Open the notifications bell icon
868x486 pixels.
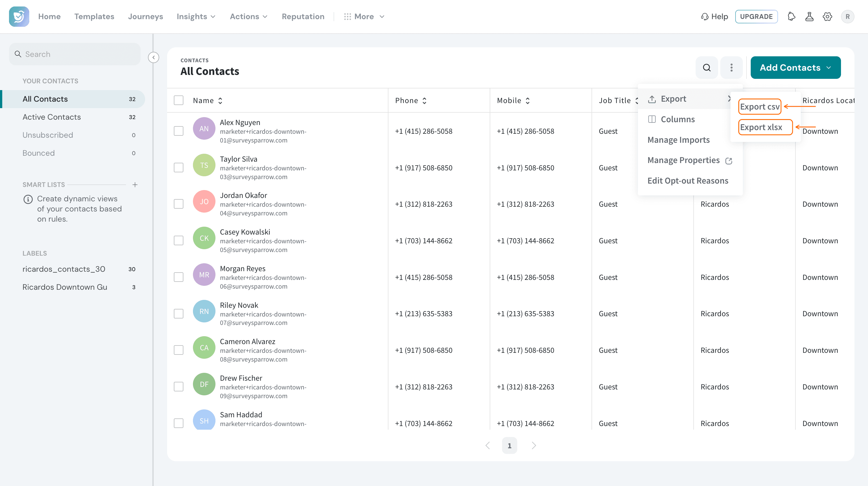click(791, 17)
